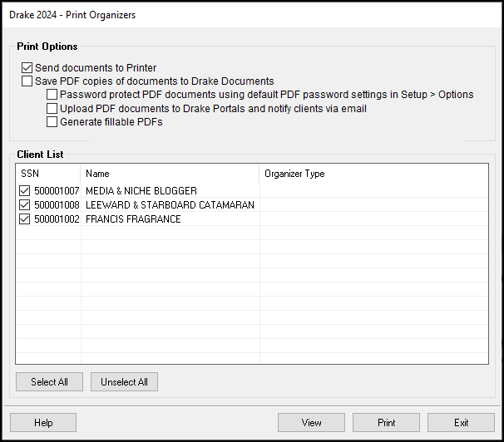
Task: Check Generate fillable PDFs option
Action: pos(52,122)
